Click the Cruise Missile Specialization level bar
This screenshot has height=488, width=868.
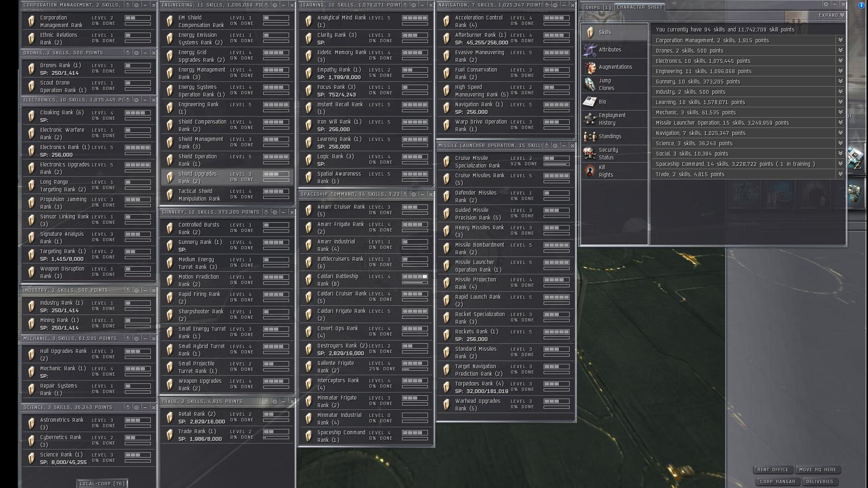tap(557, 158)
